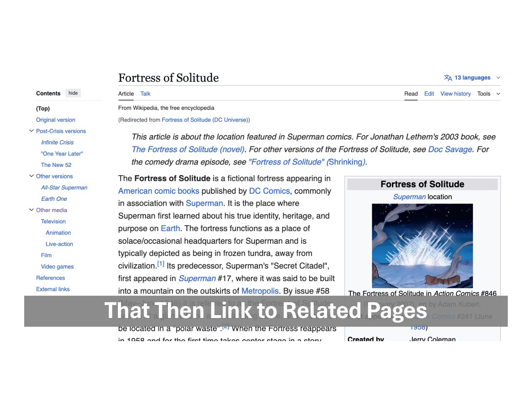Open the View history tab
532x411 pixels.
point(455,94)
